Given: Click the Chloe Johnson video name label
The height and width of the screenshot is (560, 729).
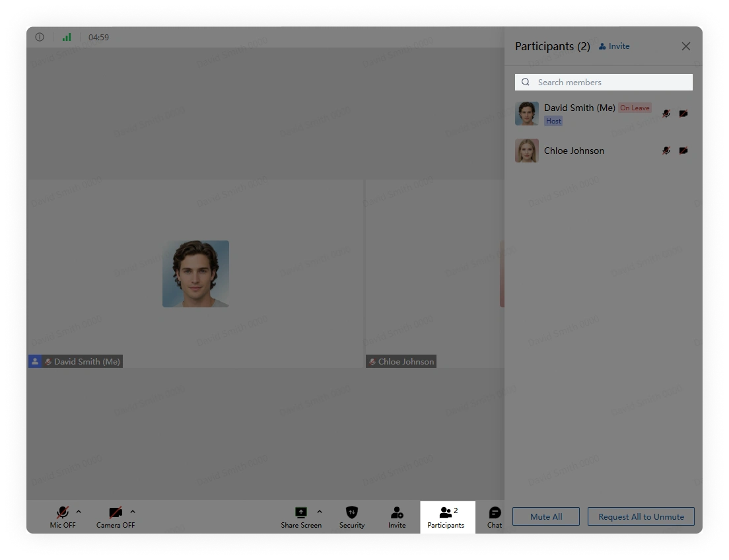Looking at the screenshot, I should [x=406, y=361].
